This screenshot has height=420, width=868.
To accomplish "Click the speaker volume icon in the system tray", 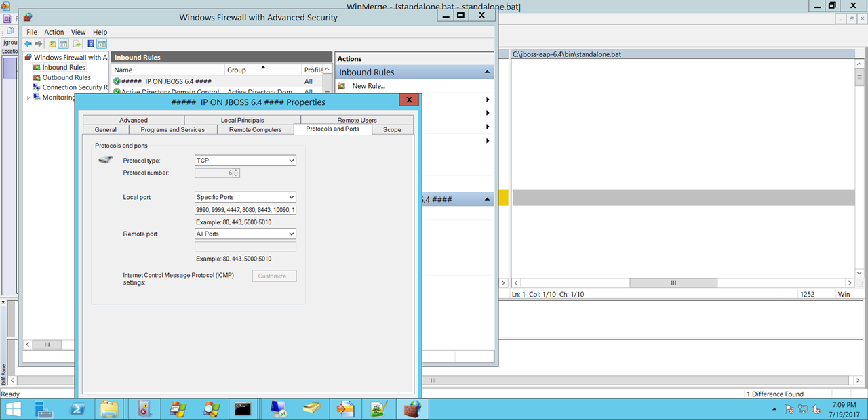I will coord(816,409).
